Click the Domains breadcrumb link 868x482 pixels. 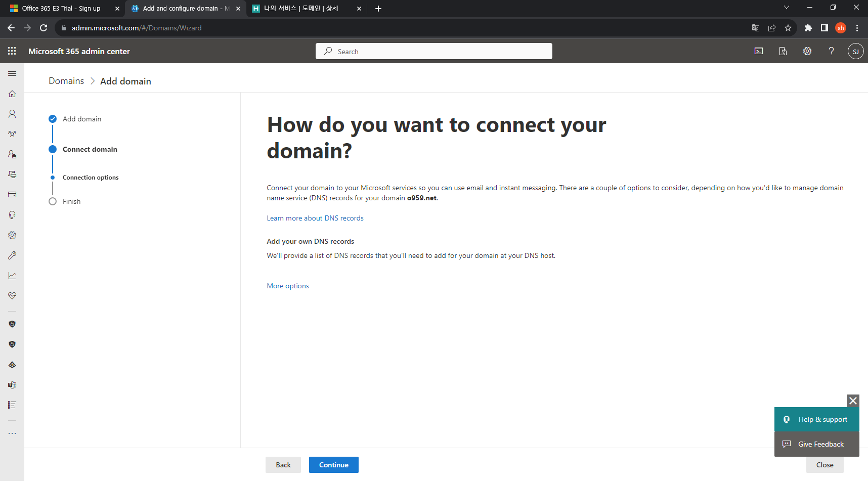click(x=66, y=81)
